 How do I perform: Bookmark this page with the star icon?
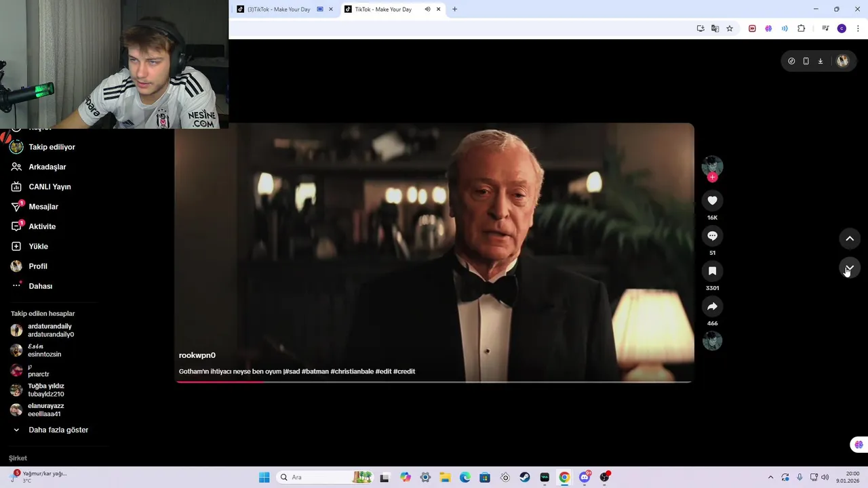pos(730,28)
